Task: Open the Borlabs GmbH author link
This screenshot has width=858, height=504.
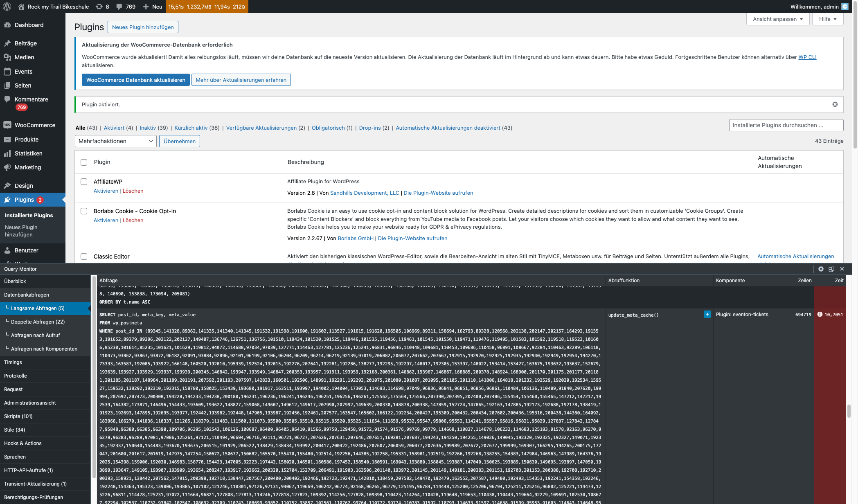Action: pos(356,239)
